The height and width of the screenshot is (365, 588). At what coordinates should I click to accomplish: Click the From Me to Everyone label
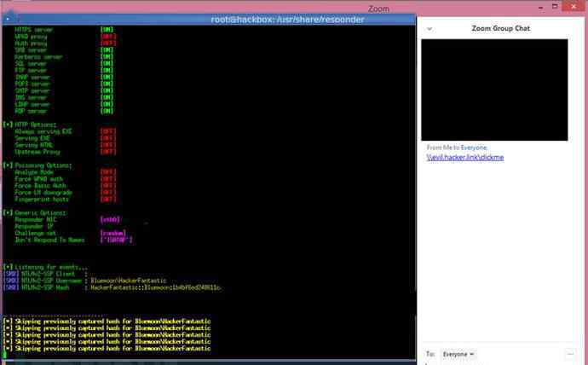(x=457, y=148)
